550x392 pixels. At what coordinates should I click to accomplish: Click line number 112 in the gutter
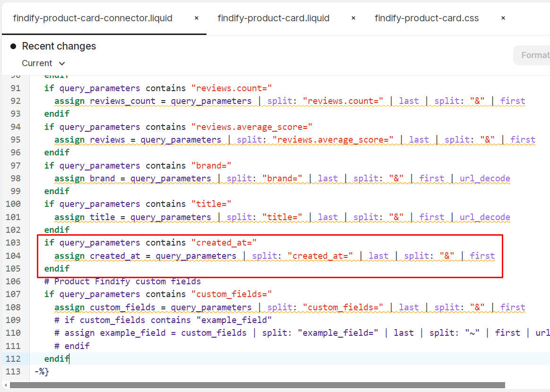pos(13,358)
